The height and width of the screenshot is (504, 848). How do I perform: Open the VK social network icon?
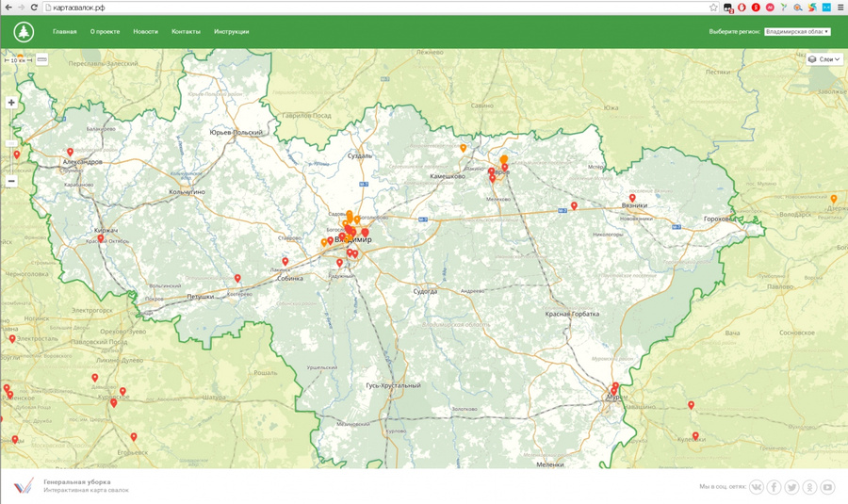[757, 487]
